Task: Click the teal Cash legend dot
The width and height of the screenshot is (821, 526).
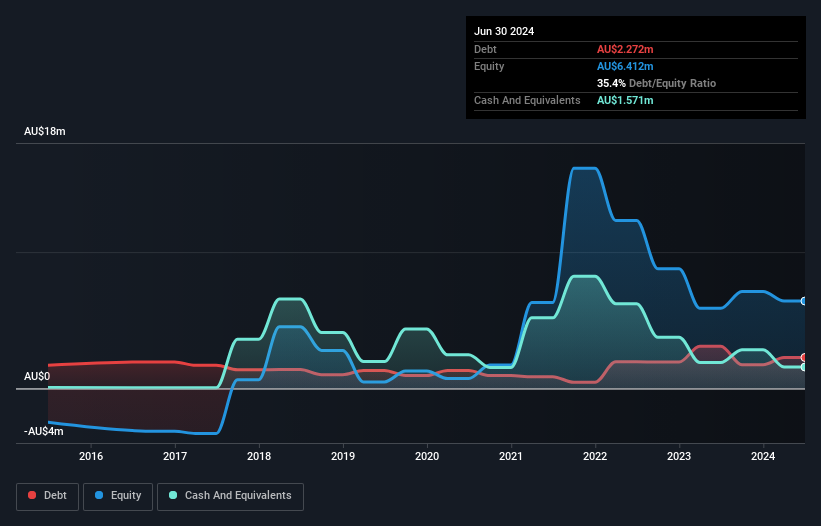Action: pos(173,495)
